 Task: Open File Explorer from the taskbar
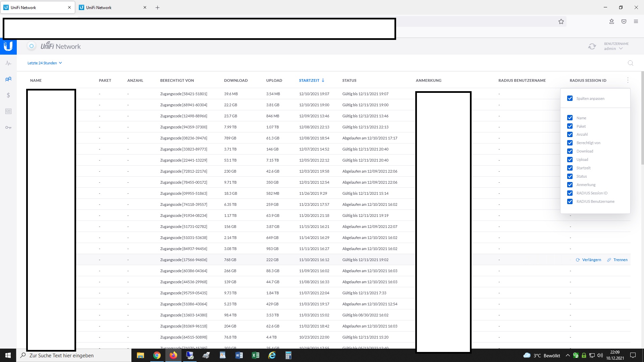pos(140,355)
